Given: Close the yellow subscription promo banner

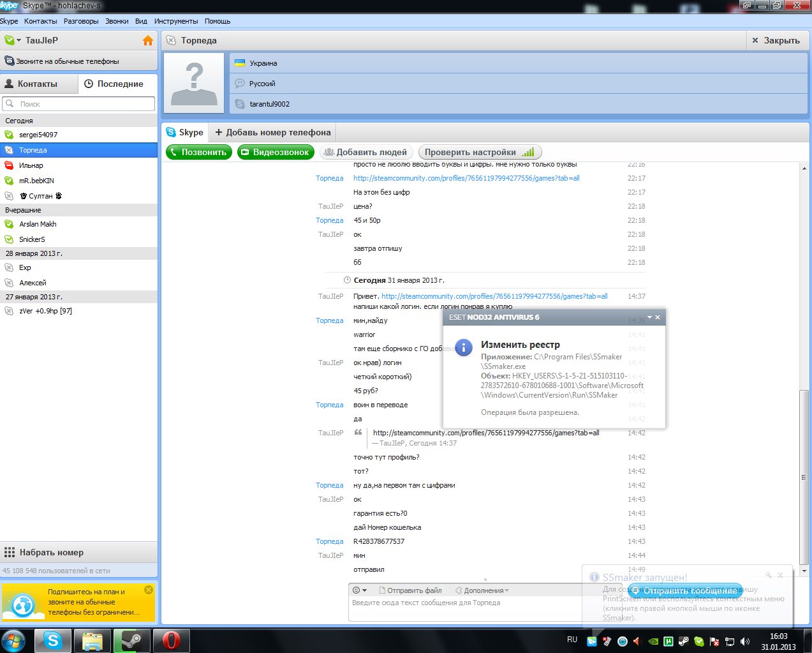Looking at the screenshot, I should tap(149, 590).
